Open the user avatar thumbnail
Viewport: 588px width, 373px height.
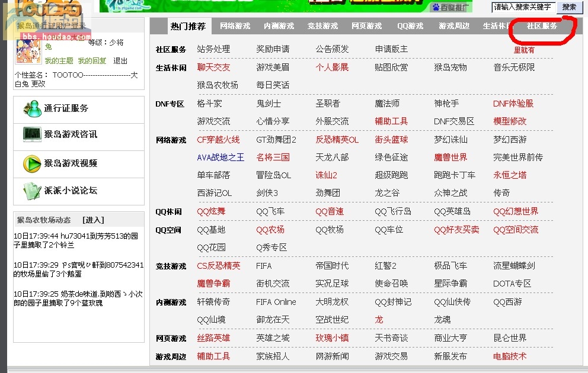28,51
